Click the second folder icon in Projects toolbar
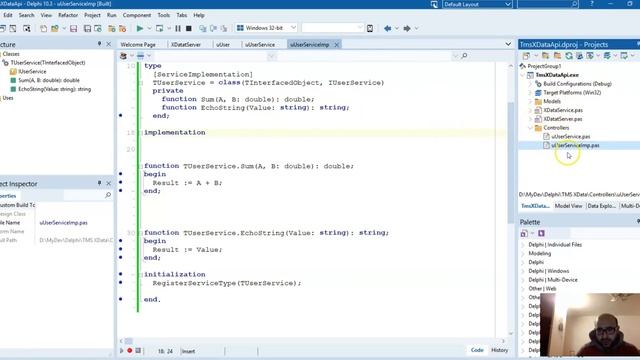This screenshot has height=360, width=640. pos(557,56)
